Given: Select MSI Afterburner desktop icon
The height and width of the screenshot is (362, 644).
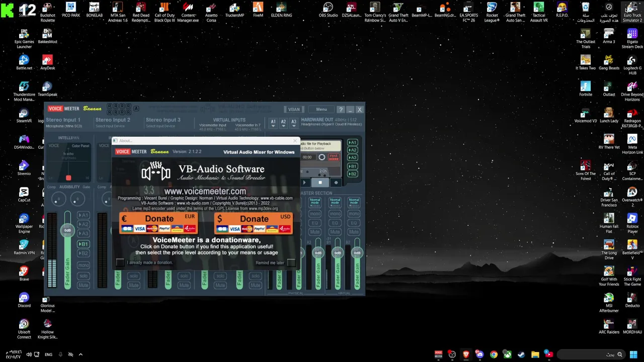Looking at the screenshot, I should coord(609,303).
